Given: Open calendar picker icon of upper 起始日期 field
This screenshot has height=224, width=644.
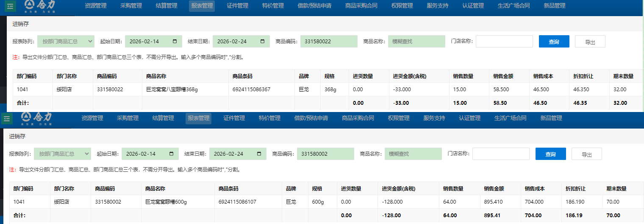Looking at the screenshot, I should 175,42.
